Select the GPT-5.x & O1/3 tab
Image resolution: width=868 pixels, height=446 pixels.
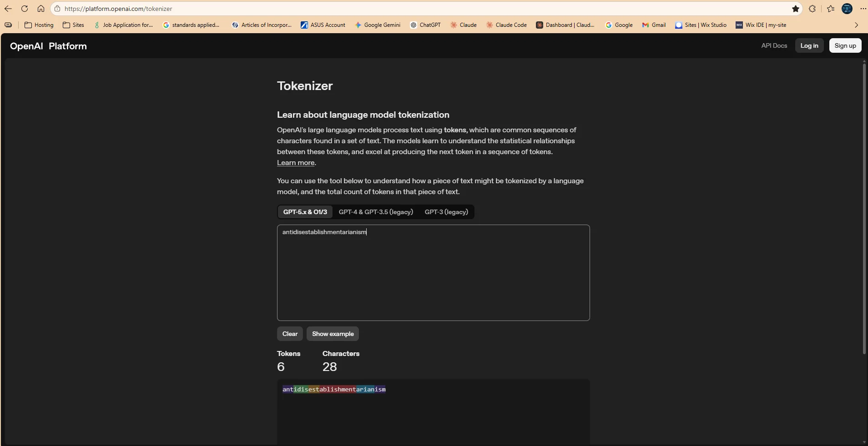[305, 212]
